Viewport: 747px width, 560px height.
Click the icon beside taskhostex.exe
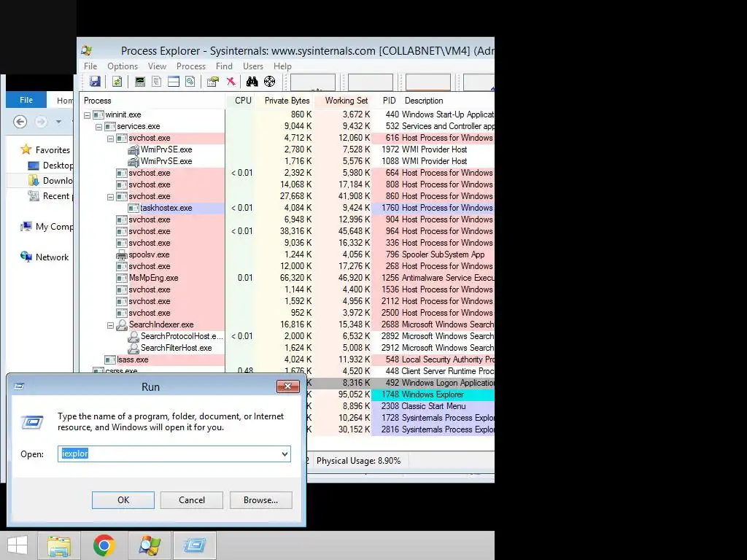tap(133, 208)
